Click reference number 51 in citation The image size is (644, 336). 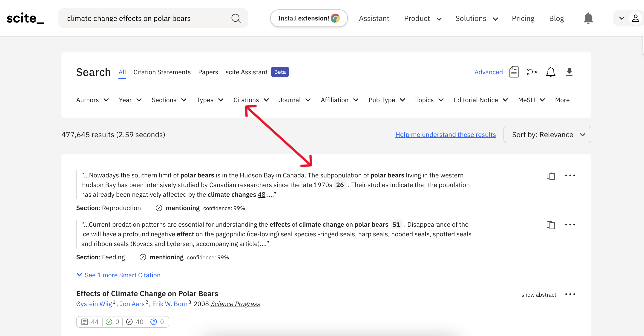point(396,225)
